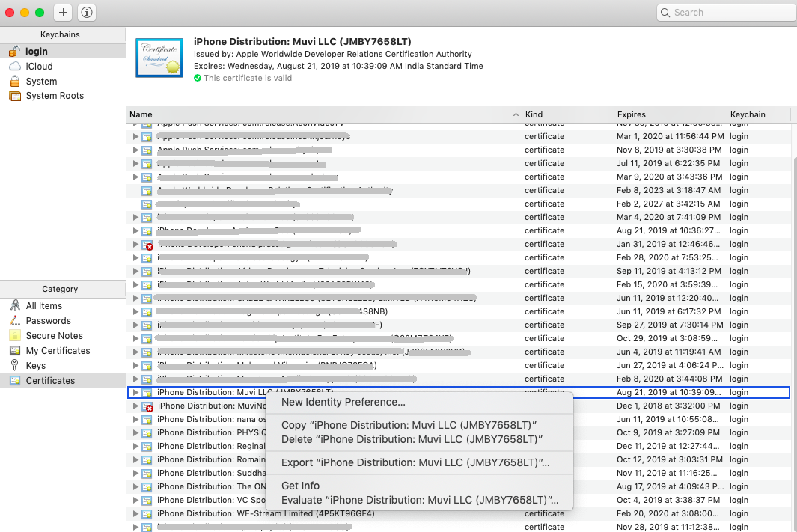Choose Delete "iPhone Distribution: Muvi LLC" menu item

click(419, 439)
